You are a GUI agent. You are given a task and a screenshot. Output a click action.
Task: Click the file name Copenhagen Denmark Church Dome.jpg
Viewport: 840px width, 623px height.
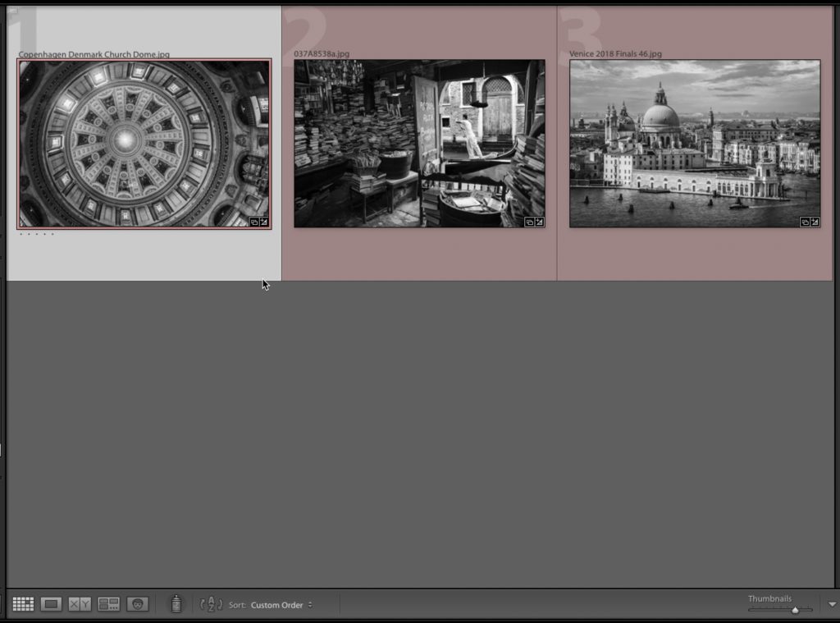(x=94, y=54)
